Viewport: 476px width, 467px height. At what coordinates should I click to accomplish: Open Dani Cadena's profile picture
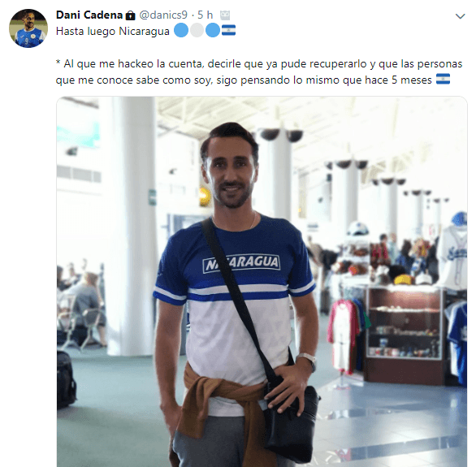point(28,28)
